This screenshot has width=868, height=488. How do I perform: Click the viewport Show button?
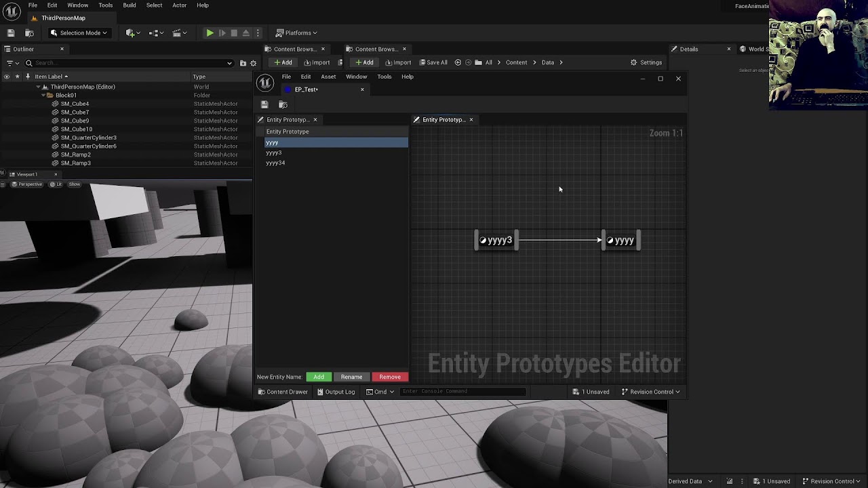(x=74, y=184)
